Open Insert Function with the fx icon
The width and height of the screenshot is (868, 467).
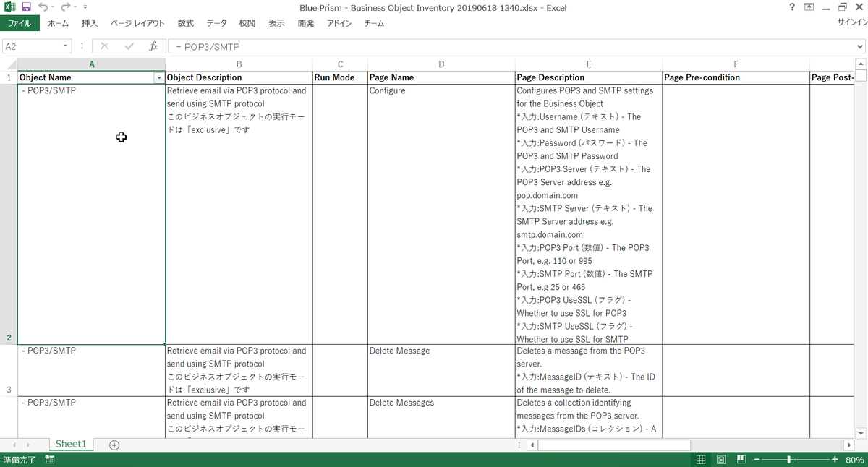(153, 46)
